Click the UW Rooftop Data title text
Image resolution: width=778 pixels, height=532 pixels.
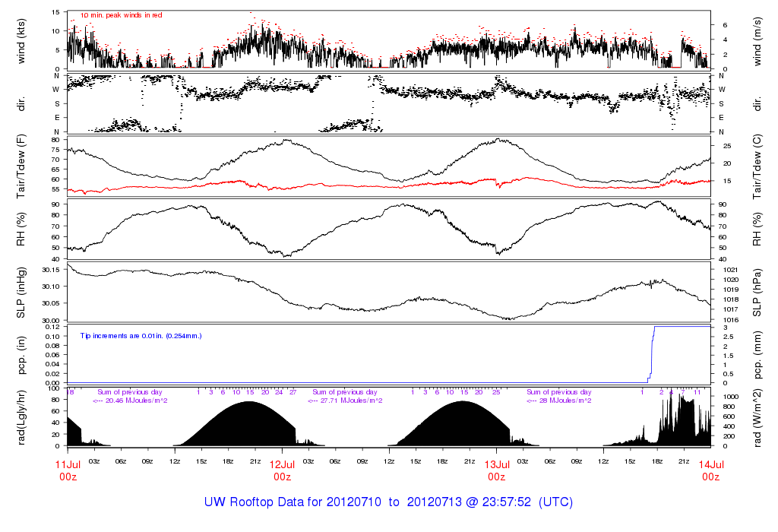pos(388,502)
